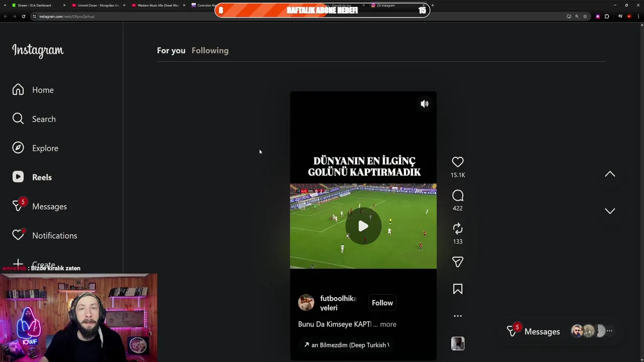Click the comment count 422
The image size is (644, 362).
[457, 208]
